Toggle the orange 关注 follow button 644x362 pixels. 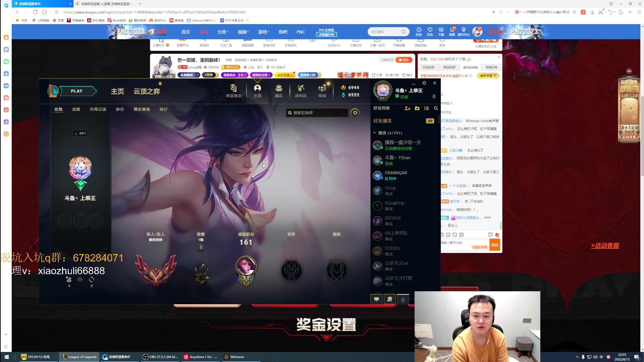(x=404, y=60)
